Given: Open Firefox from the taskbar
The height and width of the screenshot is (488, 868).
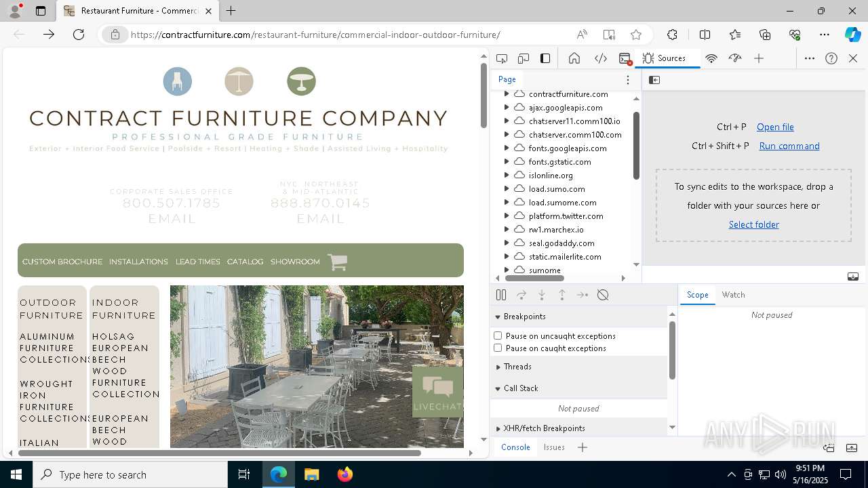Looking at the screenshot, I should (344, 474).
